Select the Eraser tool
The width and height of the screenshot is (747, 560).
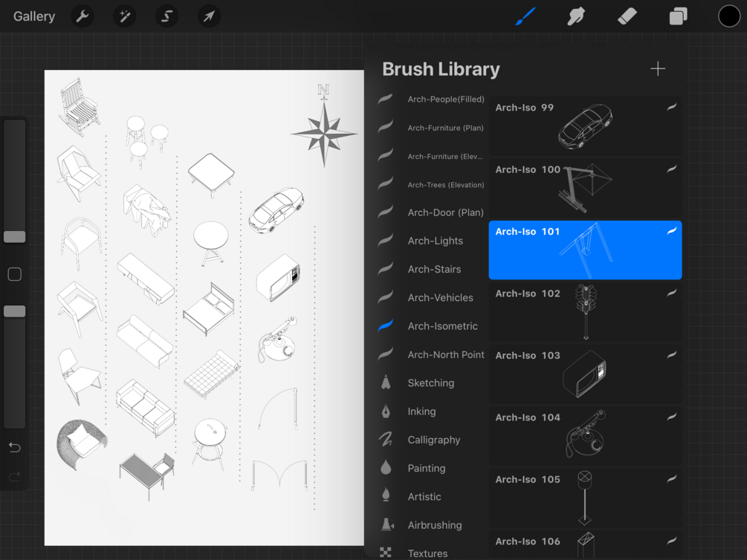pyautogui.click(x=627, y=16)
